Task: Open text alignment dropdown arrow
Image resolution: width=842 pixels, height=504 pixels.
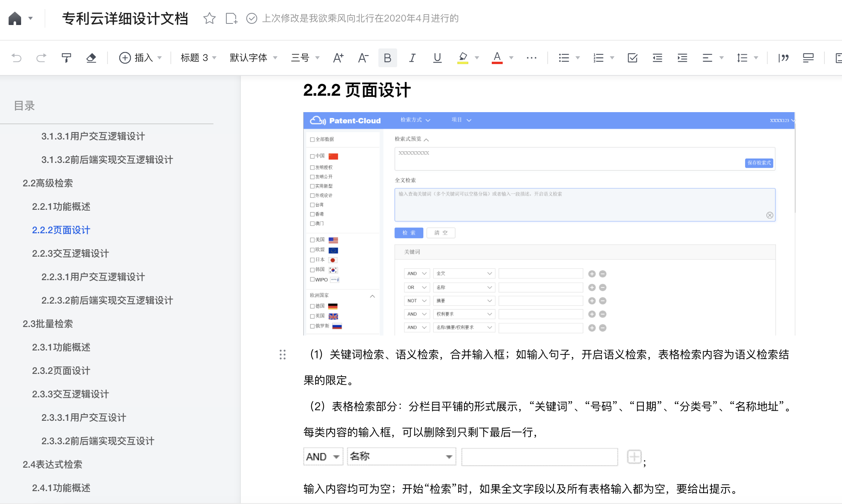Action: 722,58
